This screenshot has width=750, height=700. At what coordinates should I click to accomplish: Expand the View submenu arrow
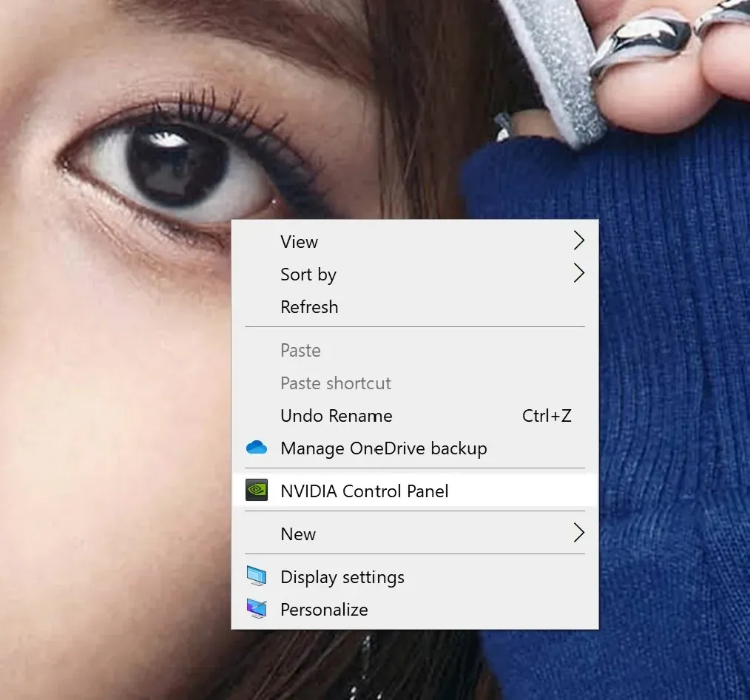[x=578, y=241]
